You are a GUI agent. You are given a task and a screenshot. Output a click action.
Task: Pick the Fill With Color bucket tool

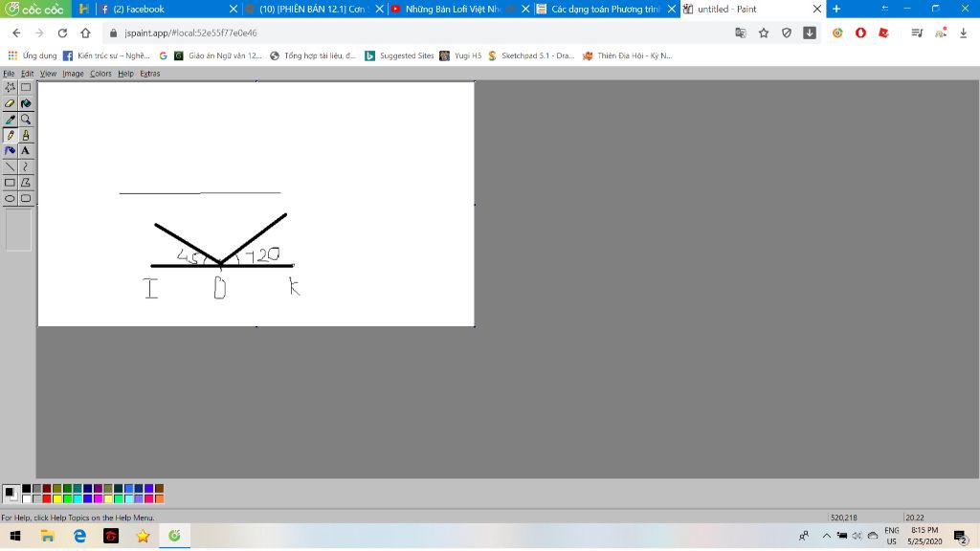pyautogui.click(x=26, y=103)
